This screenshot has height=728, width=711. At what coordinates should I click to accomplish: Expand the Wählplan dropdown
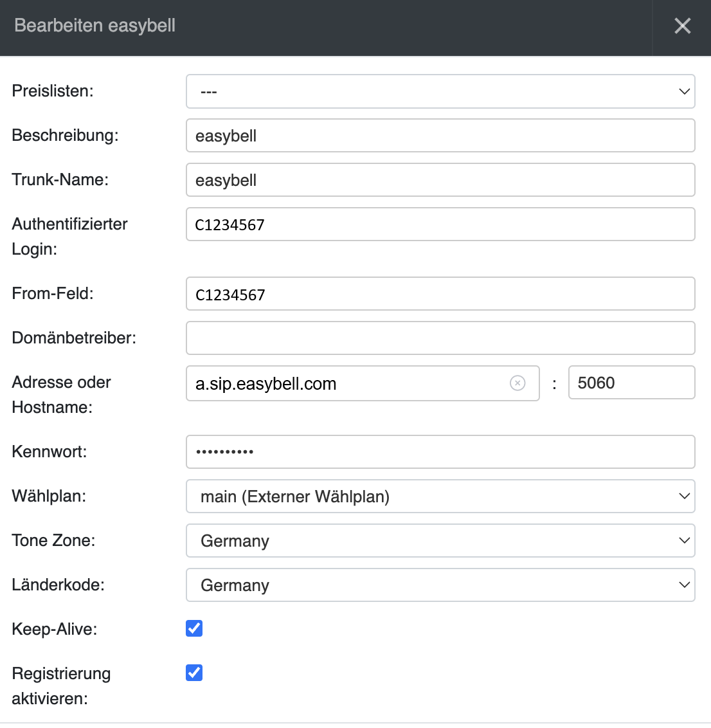click(440, 496)
